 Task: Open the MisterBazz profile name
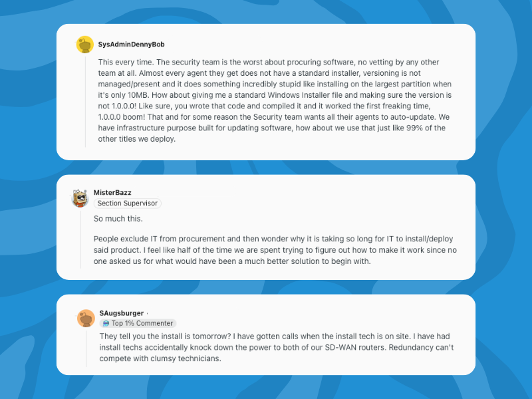pyautogui.click(x=112, y=192)
